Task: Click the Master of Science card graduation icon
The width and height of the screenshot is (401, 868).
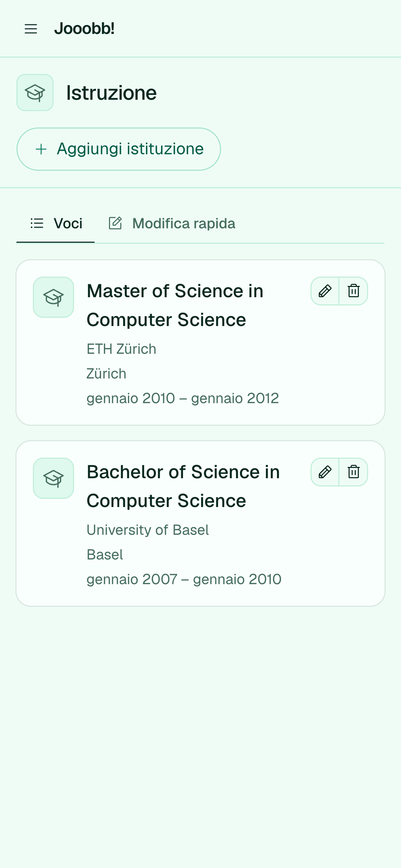Action: [x=53, y=297]
